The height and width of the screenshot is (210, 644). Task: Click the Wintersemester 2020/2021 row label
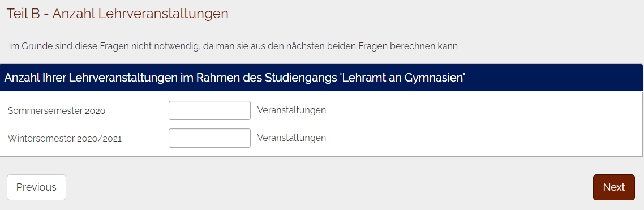click(x=65, y=139)
